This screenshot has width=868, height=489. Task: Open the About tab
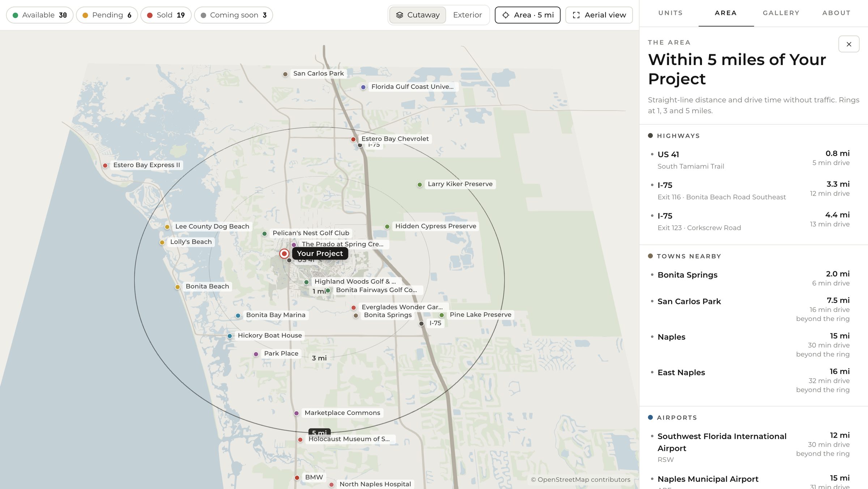tap(837, 13)
